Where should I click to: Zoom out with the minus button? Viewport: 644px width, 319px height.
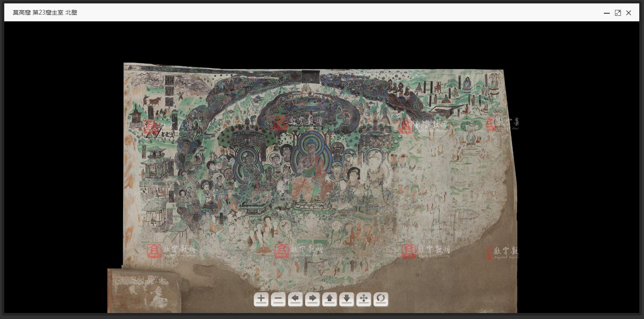tap(278, 299)
